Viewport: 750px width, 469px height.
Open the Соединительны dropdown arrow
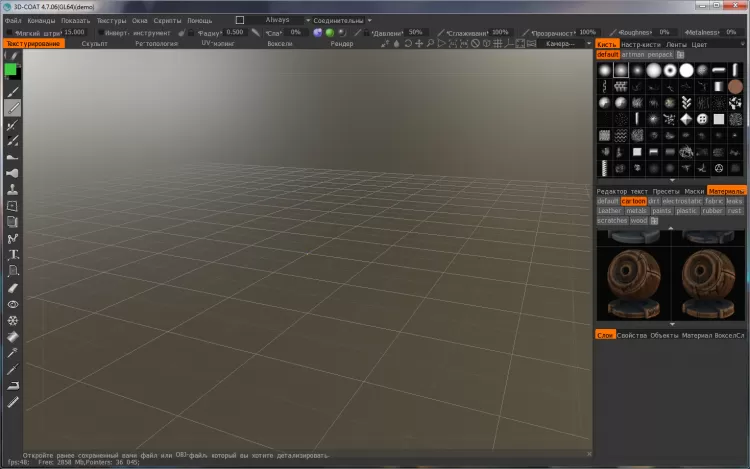tap(370, 21)
